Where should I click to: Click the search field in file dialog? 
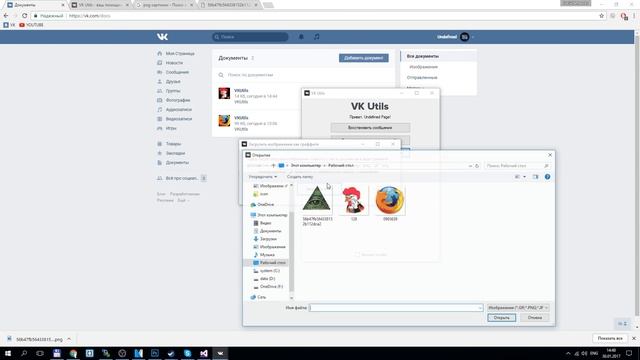tap(517, 166)
